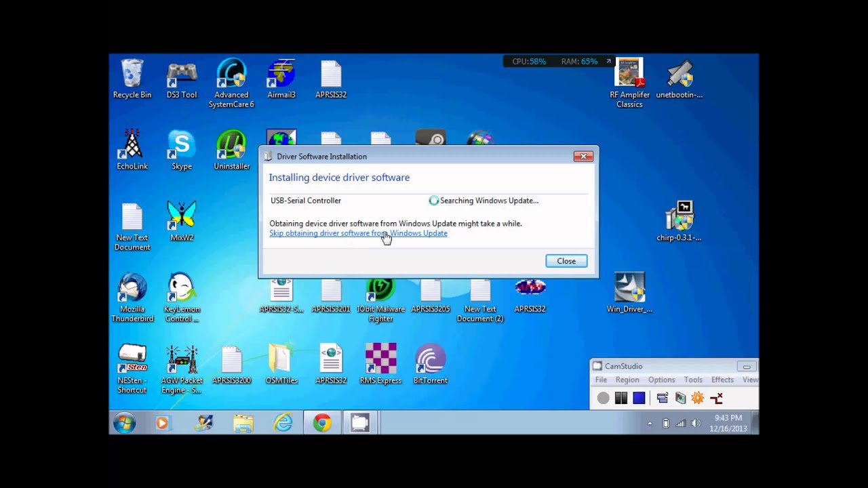This screenshot has width=868, height=488.
Task: Launch KeyLemon Control shortcut
Action: 182,298
